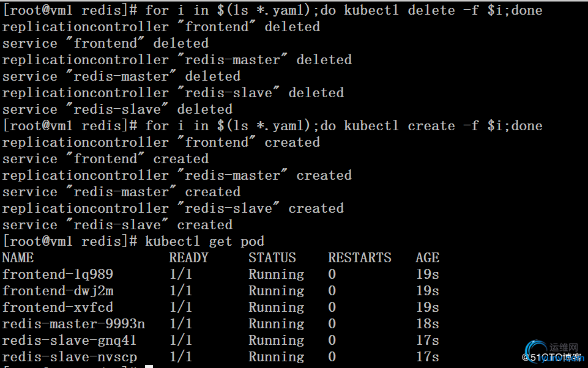Click the RESTARTS column header
The image size is (588, 368).
(x=359, y=258)
